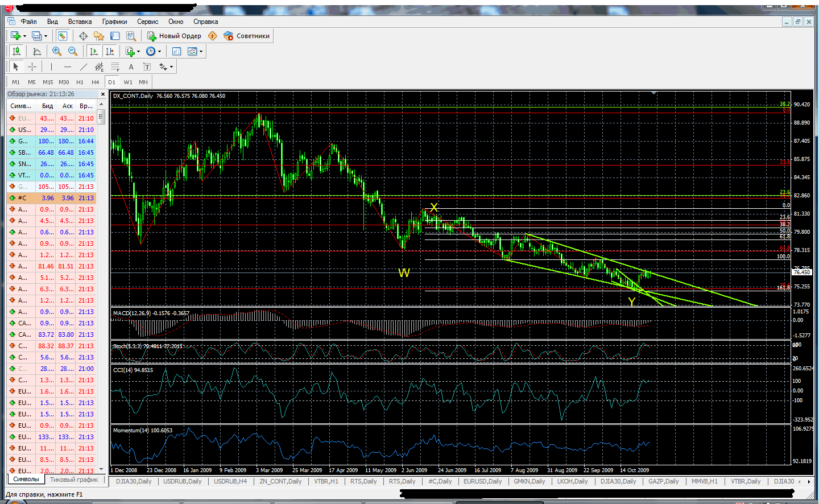819x504 pixels.
Task: Expand the Indicators dropdown arrow
Action: coord(138,51)
